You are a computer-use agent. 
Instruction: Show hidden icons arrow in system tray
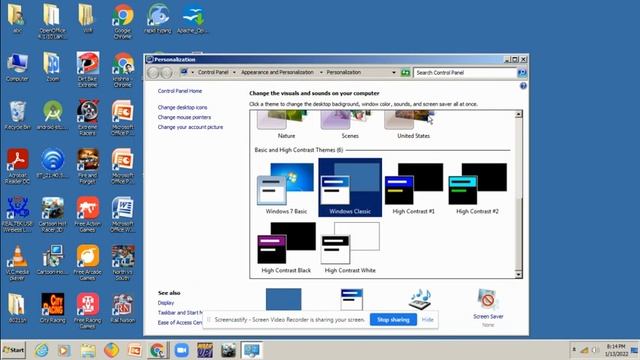click(574, 350)
